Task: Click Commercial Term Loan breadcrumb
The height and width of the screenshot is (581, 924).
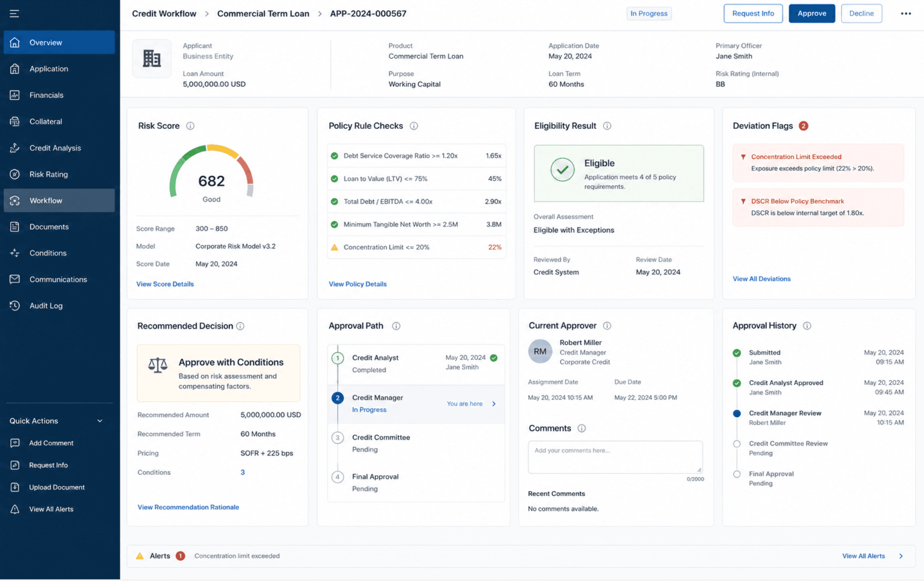Action: coord(263,14)
